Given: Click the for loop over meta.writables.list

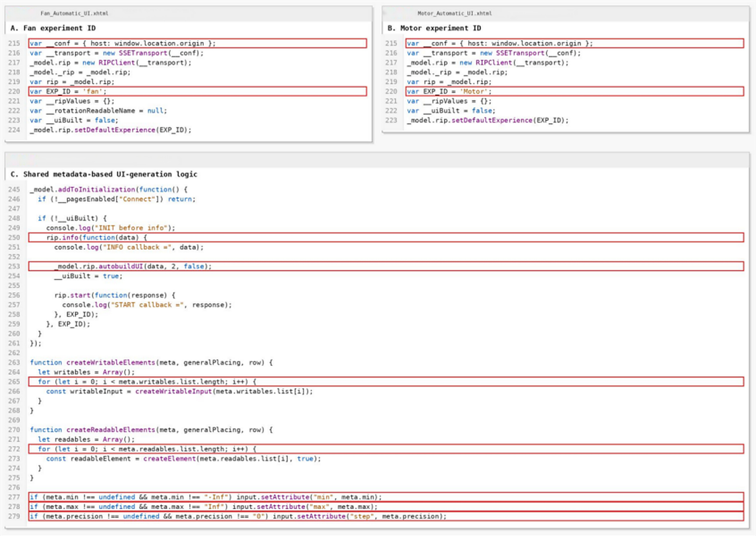Looking at the screenshot, I should point(386,382).
